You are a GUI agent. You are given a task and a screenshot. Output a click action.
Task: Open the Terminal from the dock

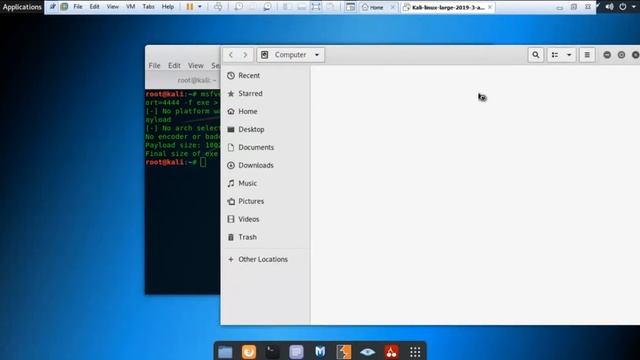point(272,352)
